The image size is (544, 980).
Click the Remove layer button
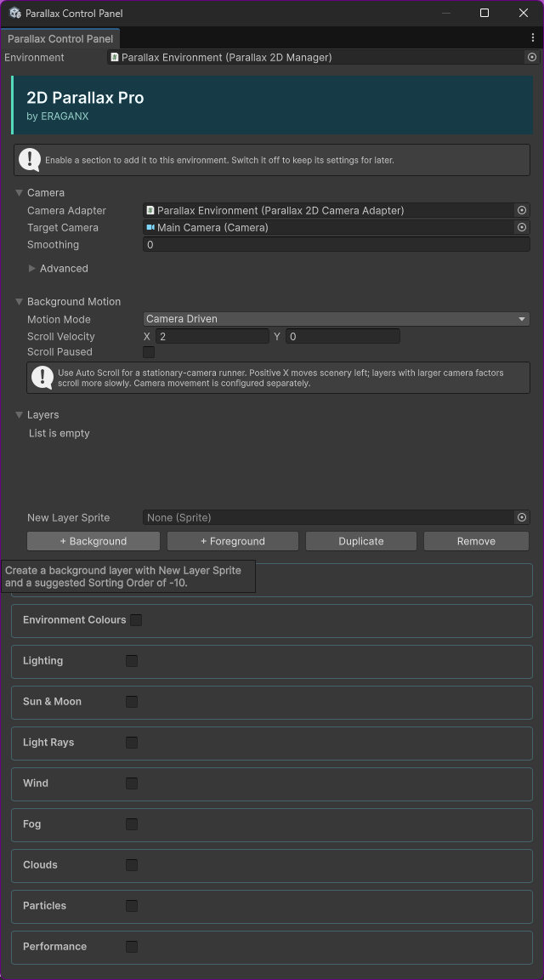click(x=476, y=541)
